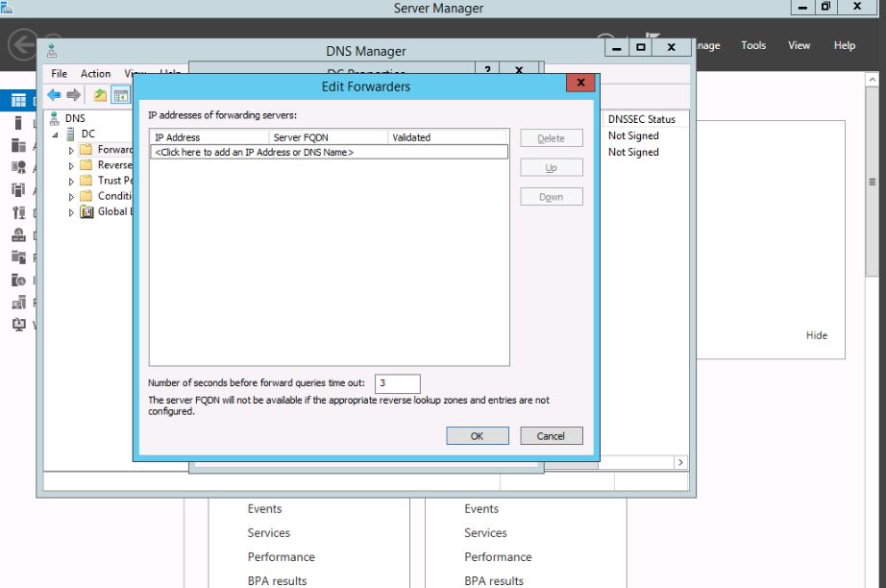
Task: Click the forward query timeout seconds field
Action: tap(397, 383)
